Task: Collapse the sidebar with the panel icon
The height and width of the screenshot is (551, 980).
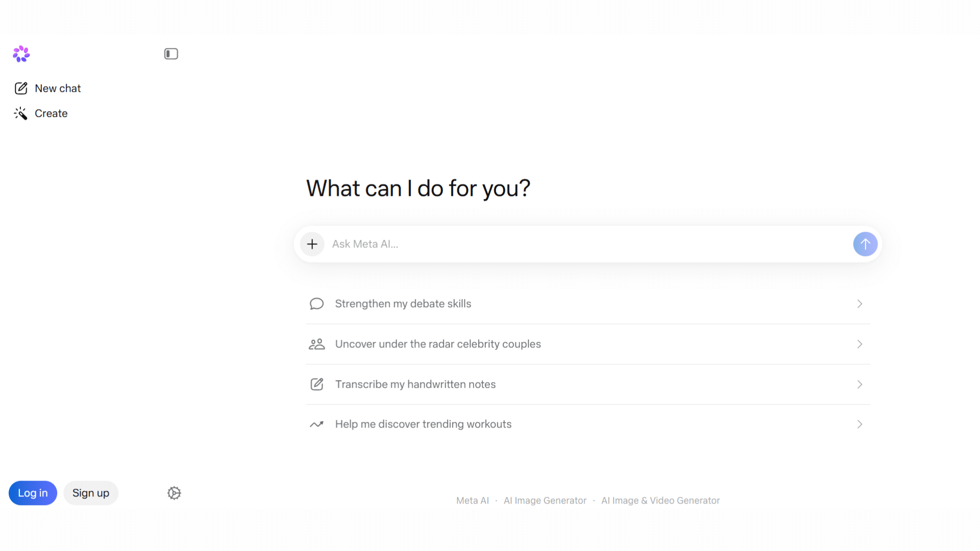Action: pyautogui.click(x=171, y=54)
